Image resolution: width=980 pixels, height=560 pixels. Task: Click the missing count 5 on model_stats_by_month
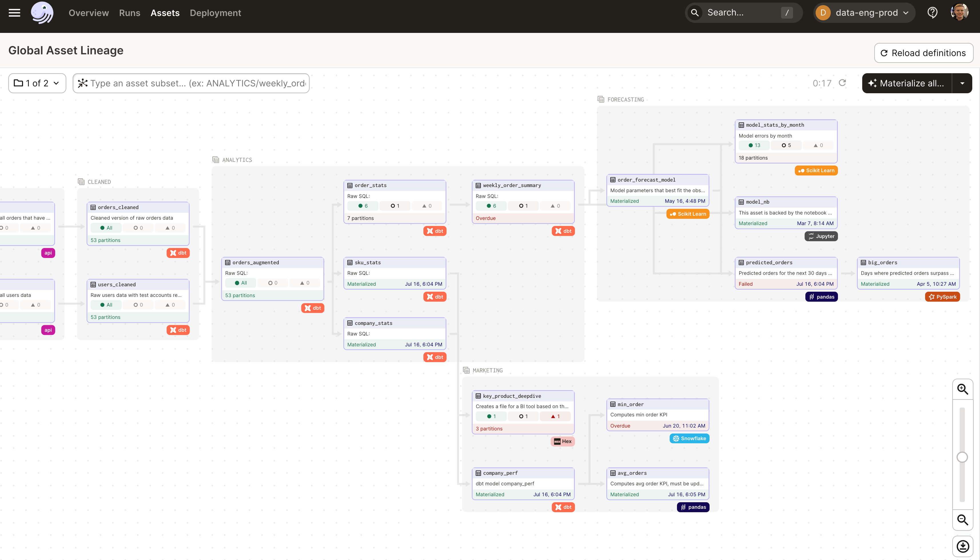(786, 145)
